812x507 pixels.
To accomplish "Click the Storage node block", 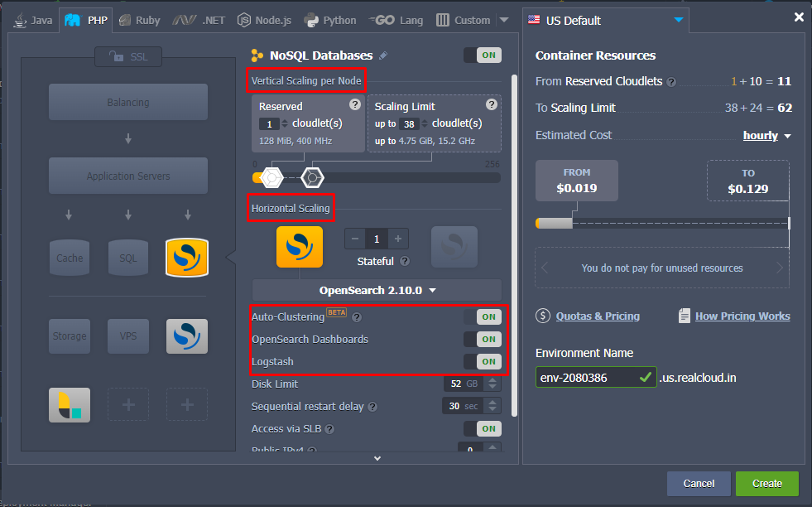I will pyautogui.click(x=70, y=336).
